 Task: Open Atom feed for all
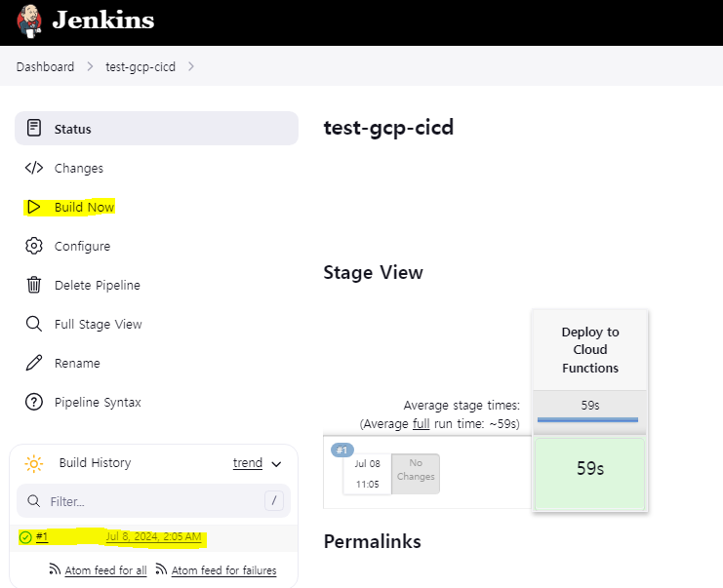point(105,570)
